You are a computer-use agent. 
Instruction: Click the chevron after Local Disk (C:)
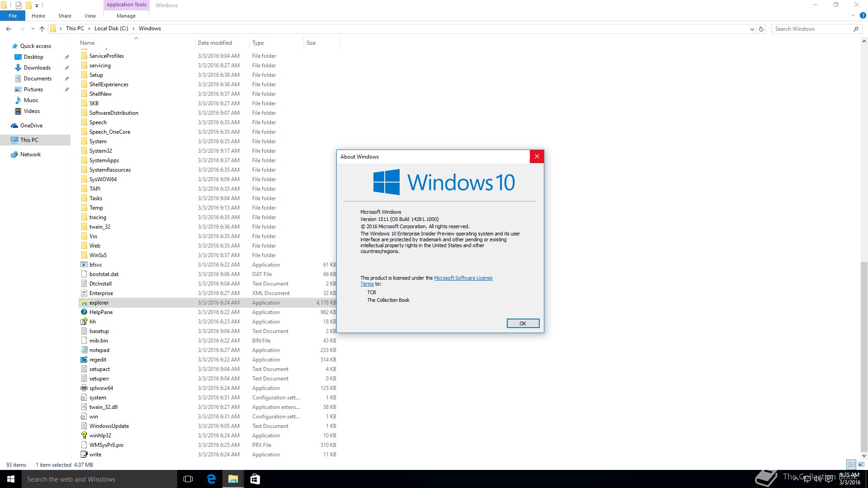pos(133,28)
